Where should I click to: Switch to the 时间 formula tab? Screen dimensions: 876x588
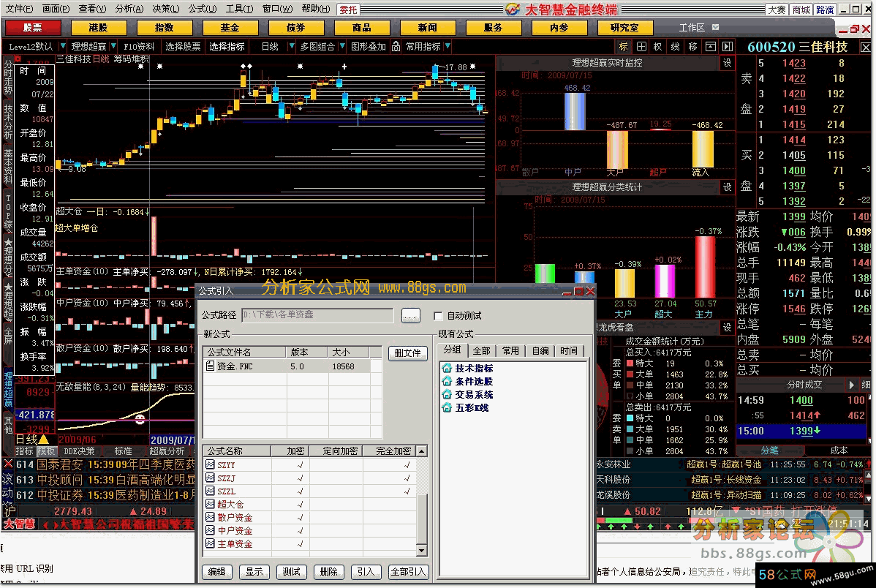tap(570, 351)
